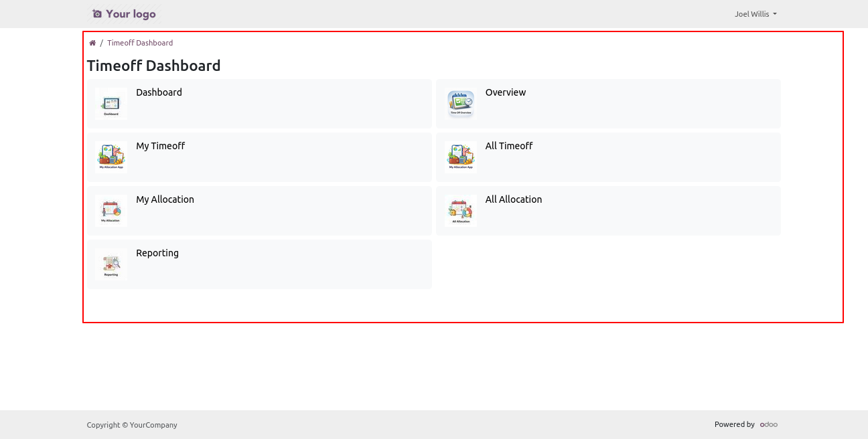Image resolution: width=868 pixels, height=439 pixels.
Task: Open the My Allocation label
Action: [165, 199]
